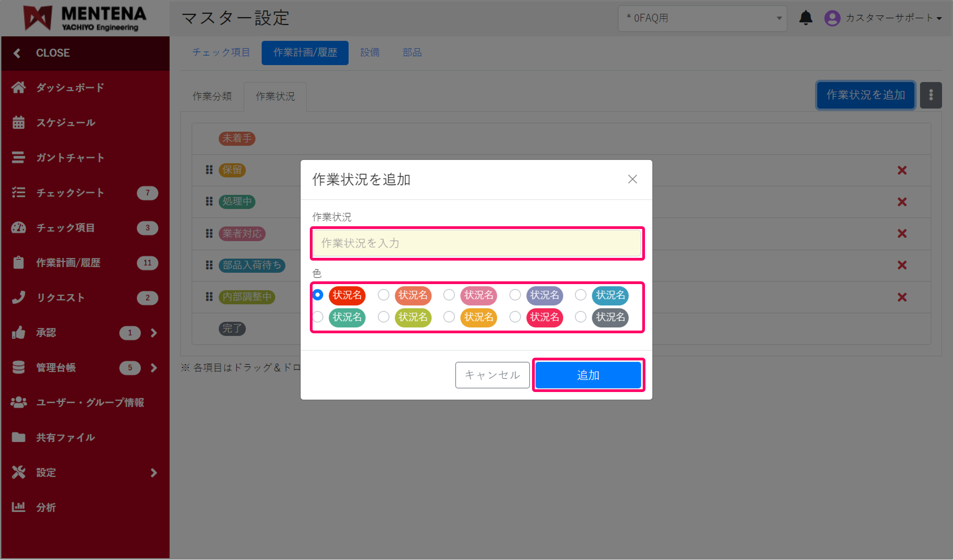Open チェックシート from the sidebar

tap(70, 192)
